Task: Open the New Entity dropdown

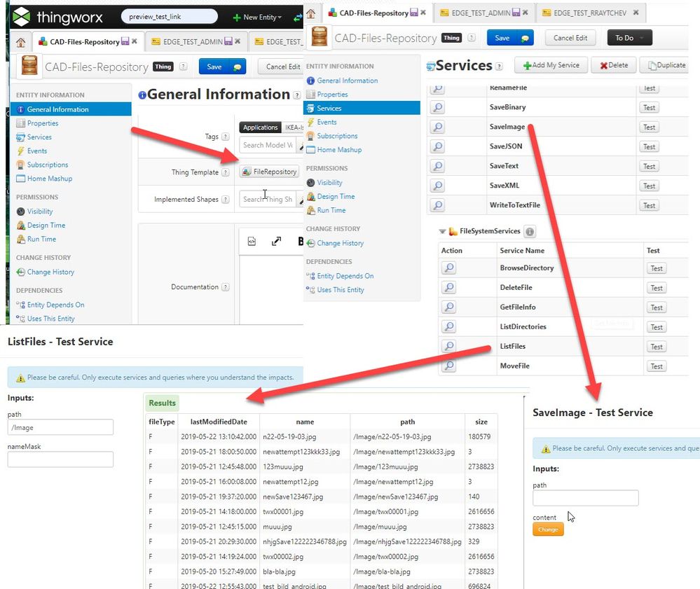Action: pyautogui.click(x=258, y=17)
